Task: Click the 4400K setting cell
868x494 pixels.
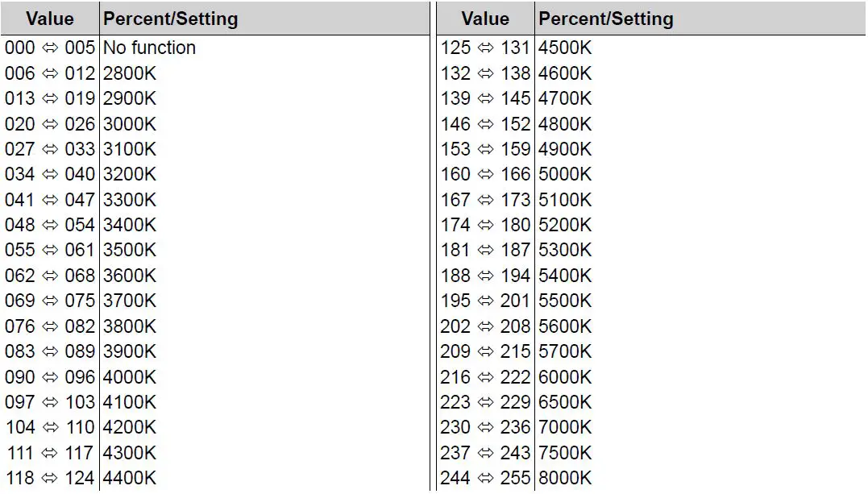Action: point(130,478)
